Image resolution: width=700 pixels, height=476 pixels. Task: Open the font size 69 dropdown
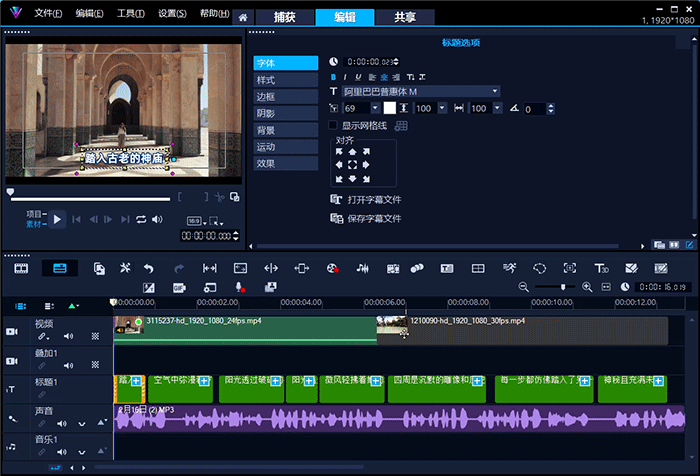(x=375, y=108)
